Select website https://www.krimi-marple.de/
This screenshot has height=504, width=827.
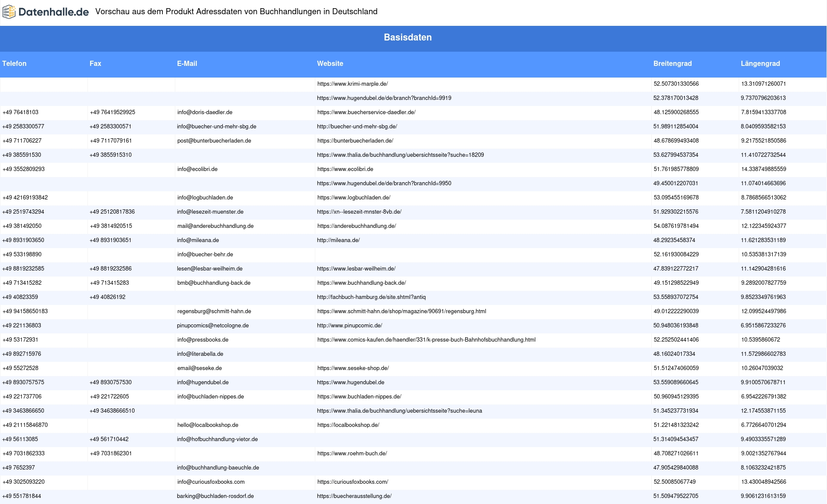[x=352, y=84]
